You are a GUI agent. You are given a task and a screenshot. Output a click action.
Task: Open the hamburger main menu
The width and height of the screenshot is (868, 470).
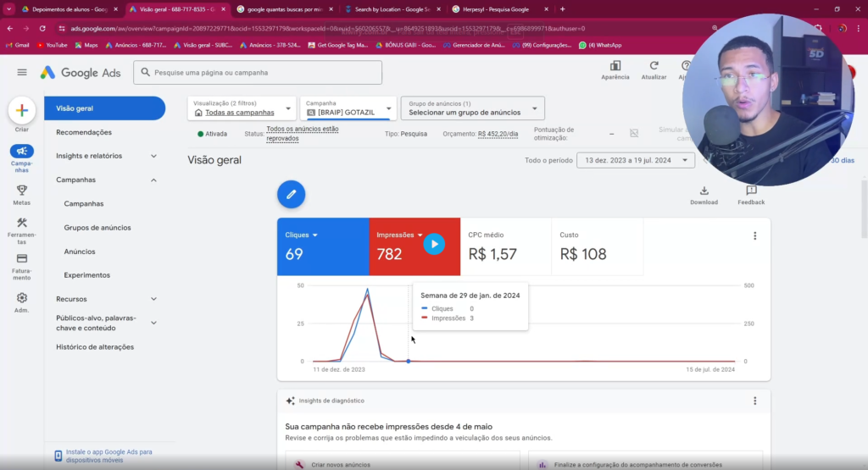22,73
